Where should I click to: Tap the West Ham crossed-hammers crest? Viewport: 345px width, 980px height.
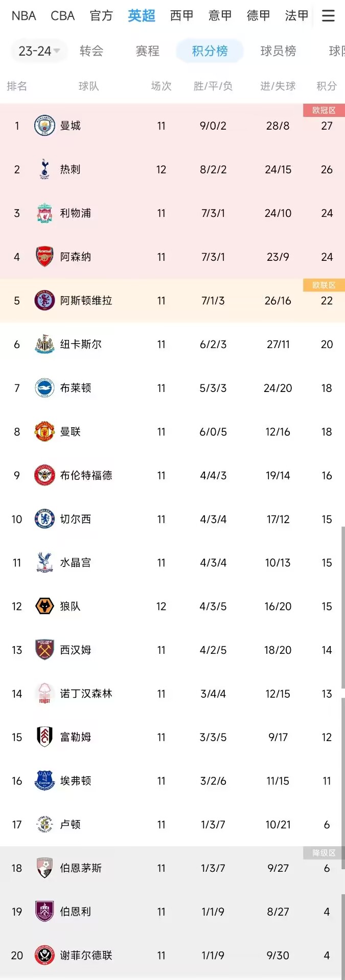(44, 650)
